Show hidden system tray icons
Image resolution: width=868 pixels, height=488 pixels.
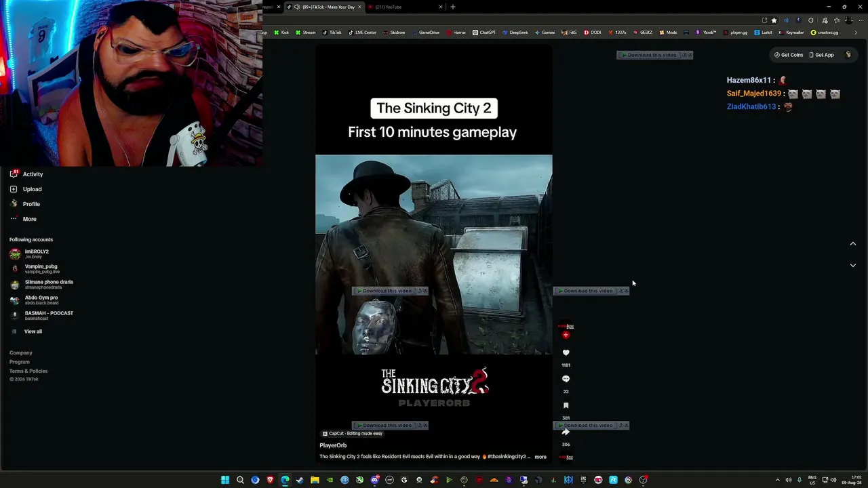778,480
